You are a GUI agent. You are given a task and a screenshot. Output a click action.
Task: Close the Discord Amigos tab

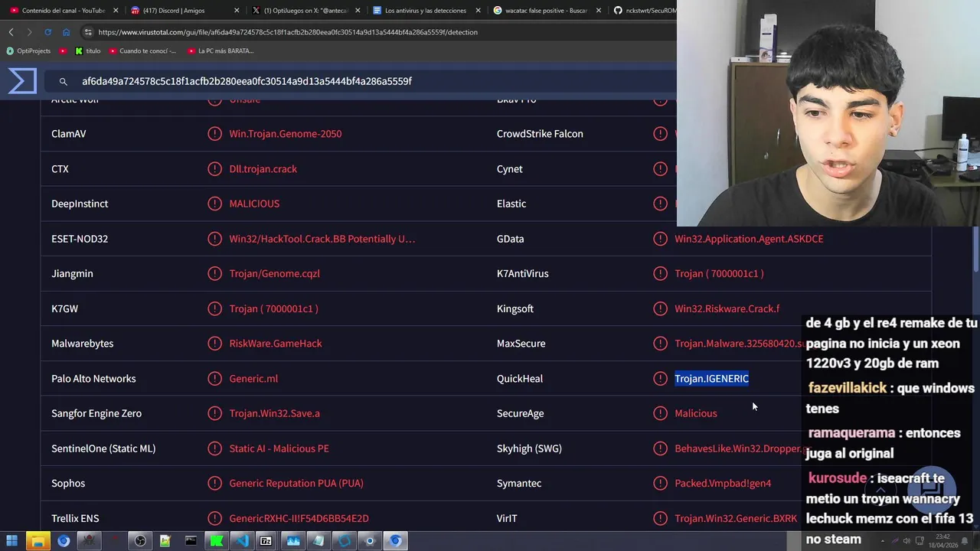[237, 11]
